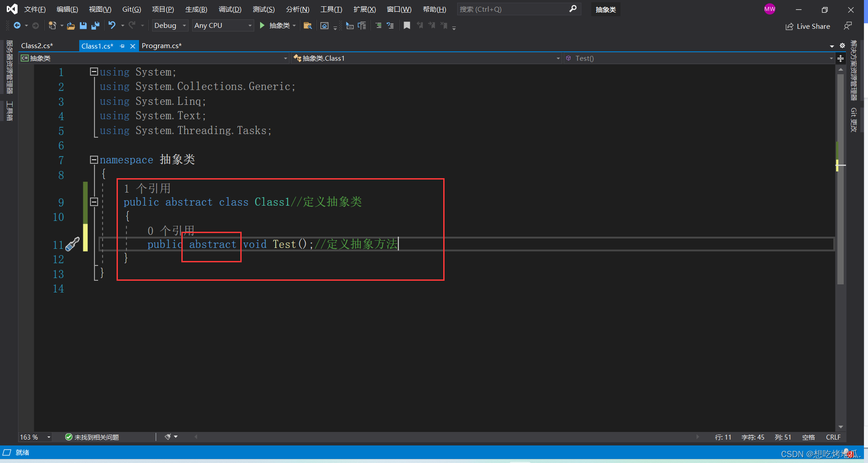
Task: Click the document window settings gear icon
Action: [842, 45]
